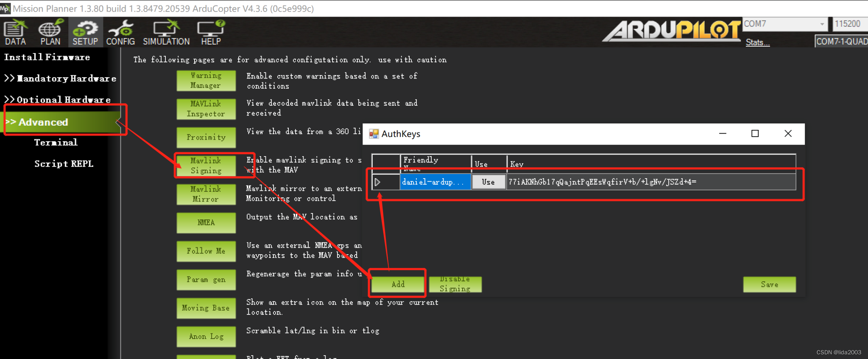Image resolution: width=868 pixels, height=359 pixels.
Task: Open the Script REPL page
Action: coord(64,164)
